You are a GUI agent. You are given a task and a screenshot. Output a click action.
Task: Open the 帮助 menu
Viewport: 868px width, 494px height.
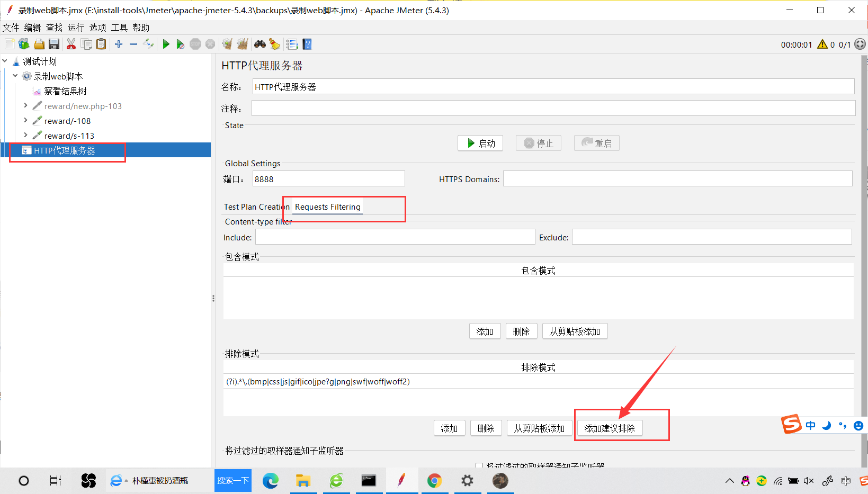[x=141, y=28]
